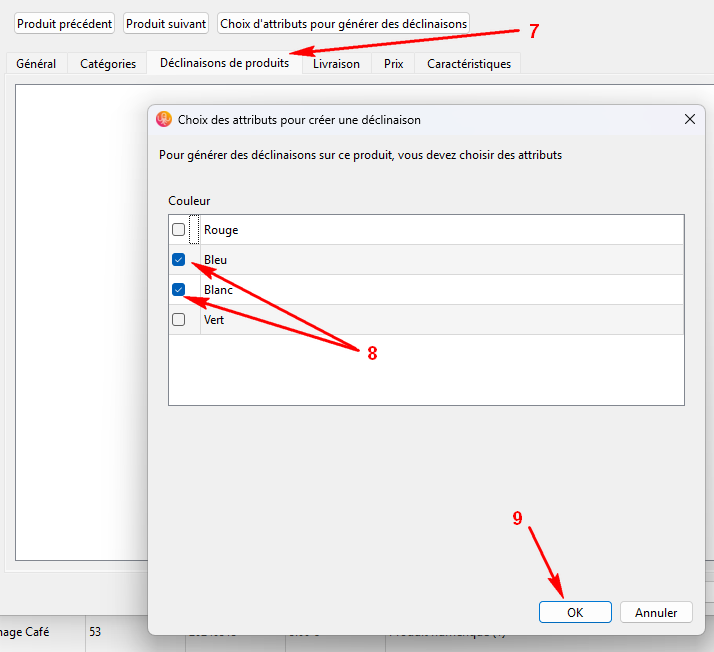Cancel the dialog with Annuler

tap(656, 613)
